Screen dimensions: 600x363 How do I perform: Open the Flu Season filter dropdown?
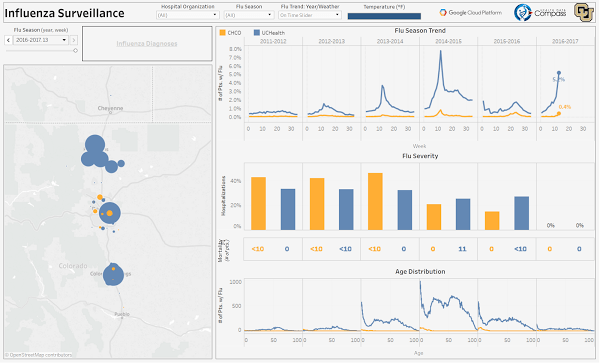(249, 15)
